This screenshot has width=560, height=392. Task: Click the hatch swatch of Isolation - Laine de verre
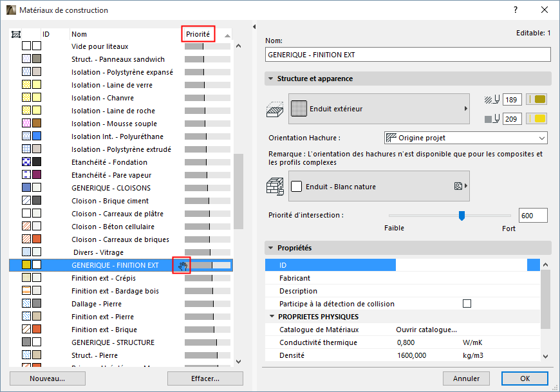click(x=26, y=84)
